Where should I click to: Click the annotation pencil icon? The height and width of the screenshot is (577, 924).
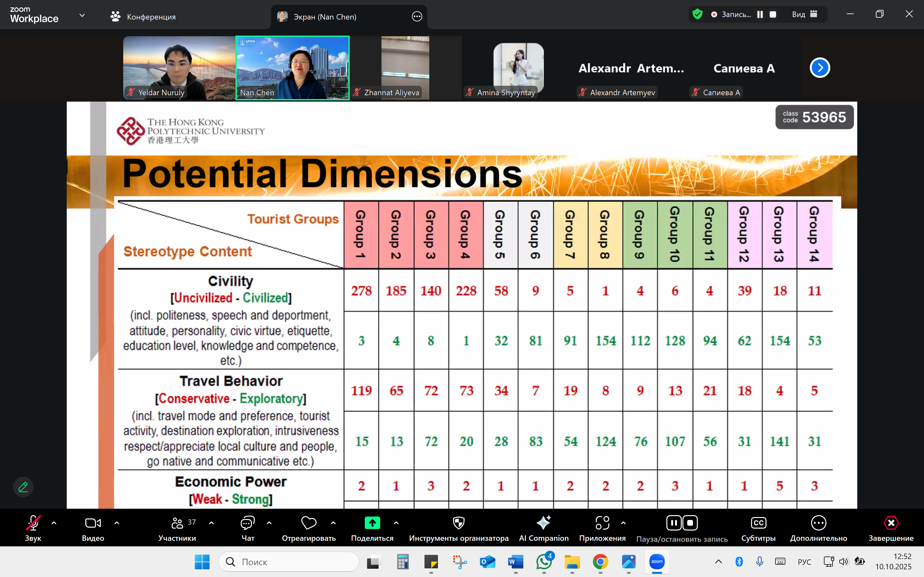pyautogui.click(x=23, y=487)
